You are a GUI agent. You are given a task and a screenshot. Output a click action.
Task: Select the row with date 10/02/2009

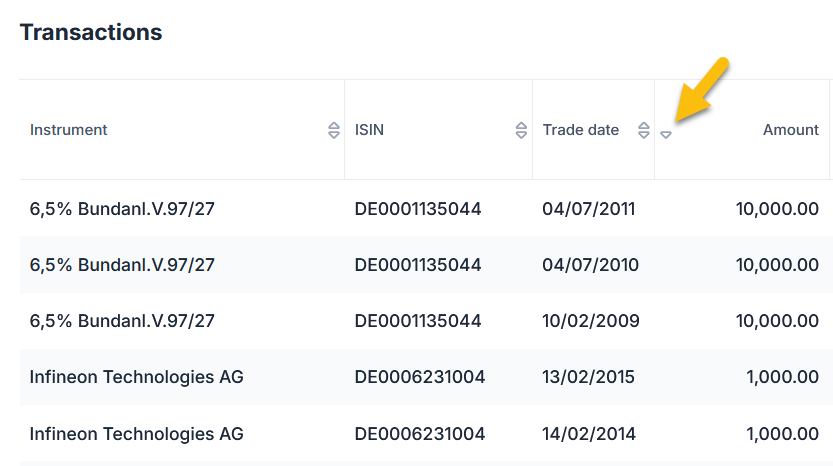point(426,321)
